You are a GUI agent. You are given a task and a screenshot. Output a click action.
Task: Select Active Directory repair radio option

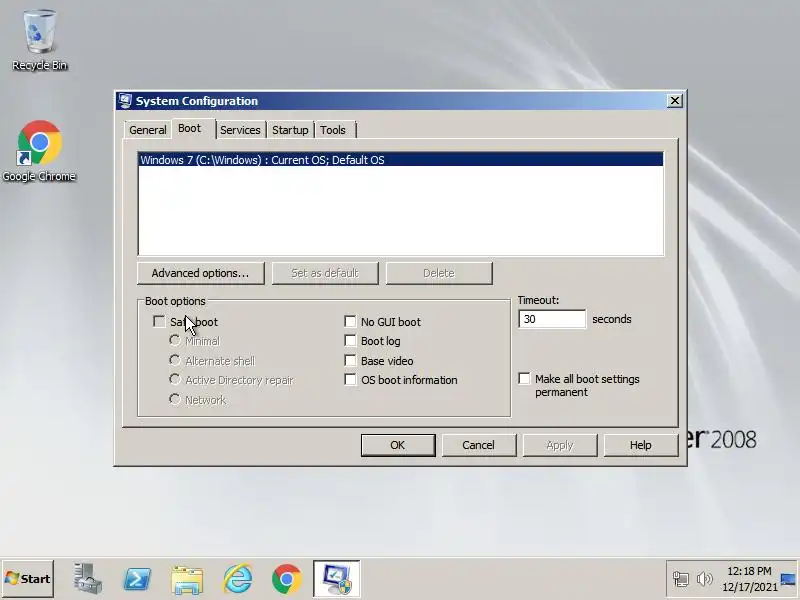point(175,380)
